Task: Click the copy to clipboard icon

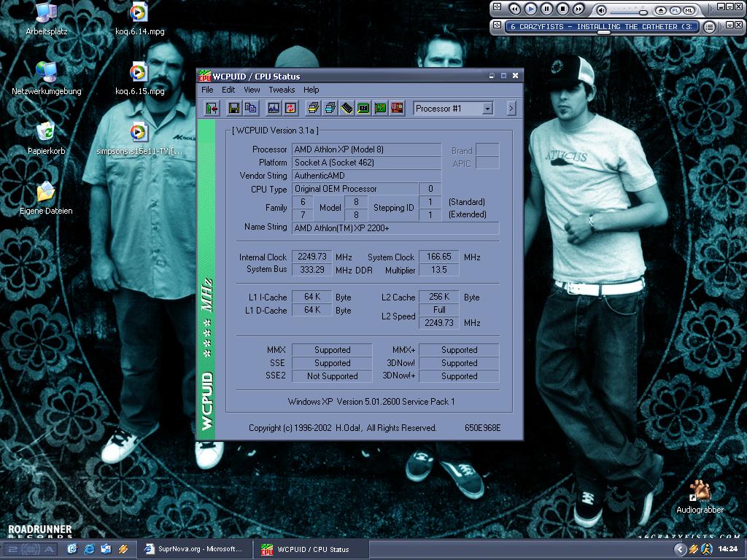Action: (x=251, y=108)
